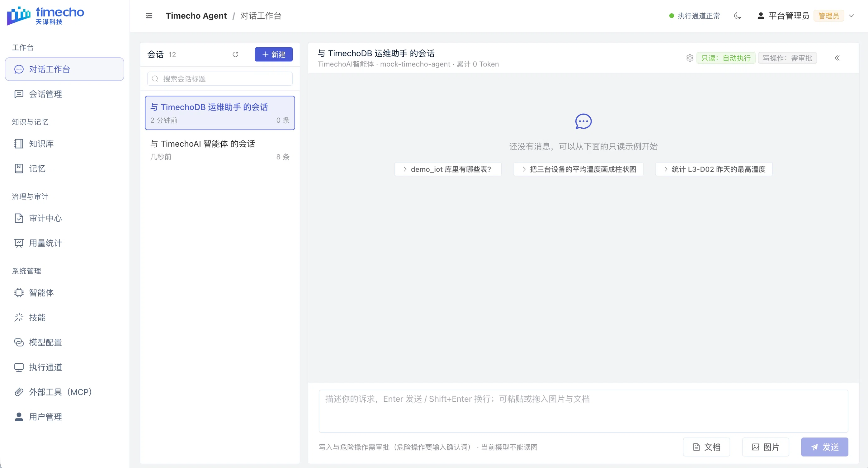Image resolution: width=868 pixels, height=468 pixels.
Task: Click the timecho 天谋科技 logo
Action: pyautogui.click(x=45, y=16)
